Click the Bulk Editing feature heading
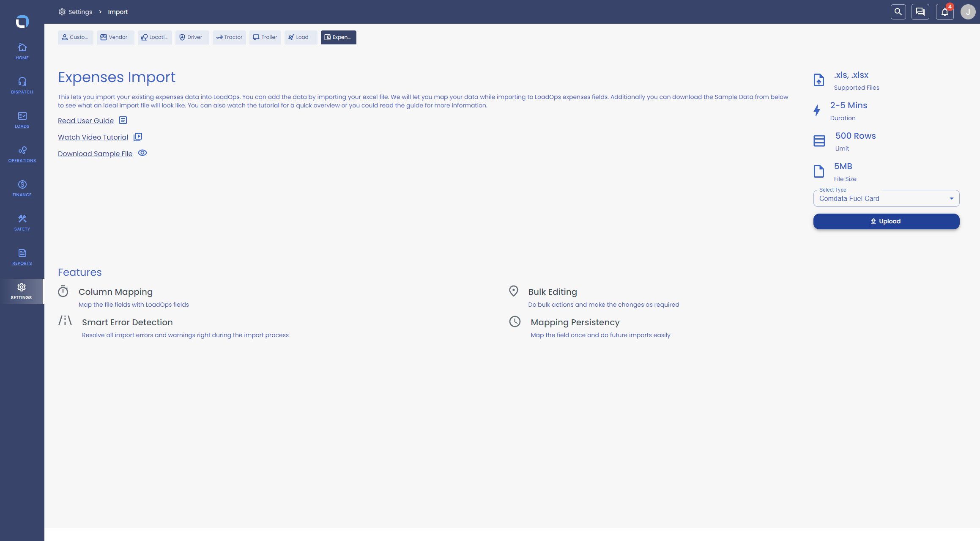The width and height of the screenshot is (980, 541). [553, 292]
